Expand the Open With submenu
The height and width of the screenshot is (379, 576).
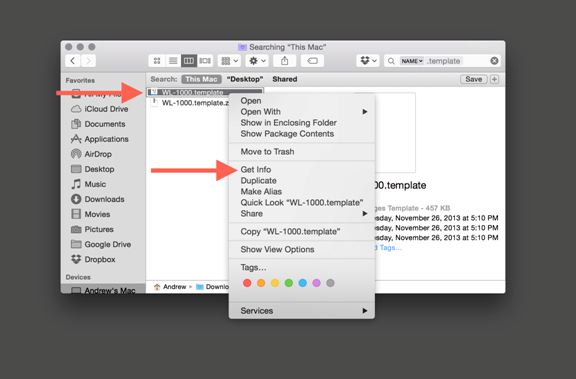pyautogui.click(x=302, y=112)
